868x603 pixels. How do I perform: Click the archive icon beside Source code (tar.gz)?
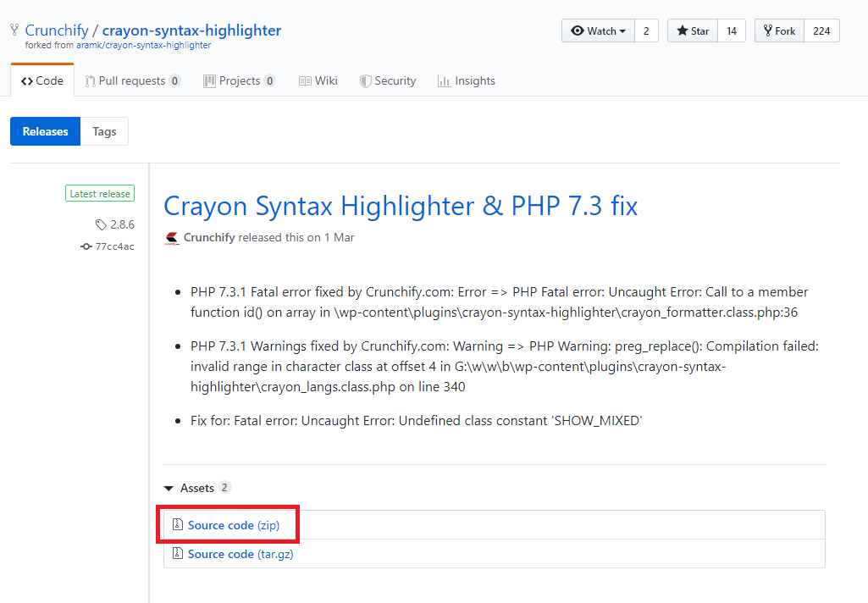click(178, 553)
